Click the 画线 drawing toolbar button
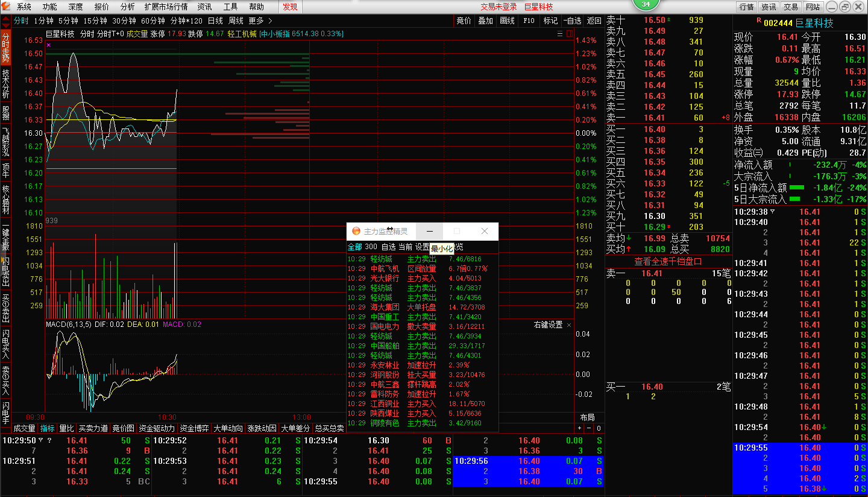Image resolution: width=868 pixels, height=497 pixels. pyautogui.click(x=508, y=21)
